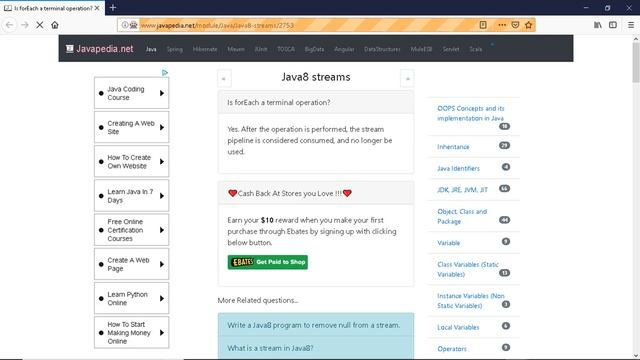The width and height of the screenshot is (640, 360).
Task: Stop loading the page
Action: point(40,25)
